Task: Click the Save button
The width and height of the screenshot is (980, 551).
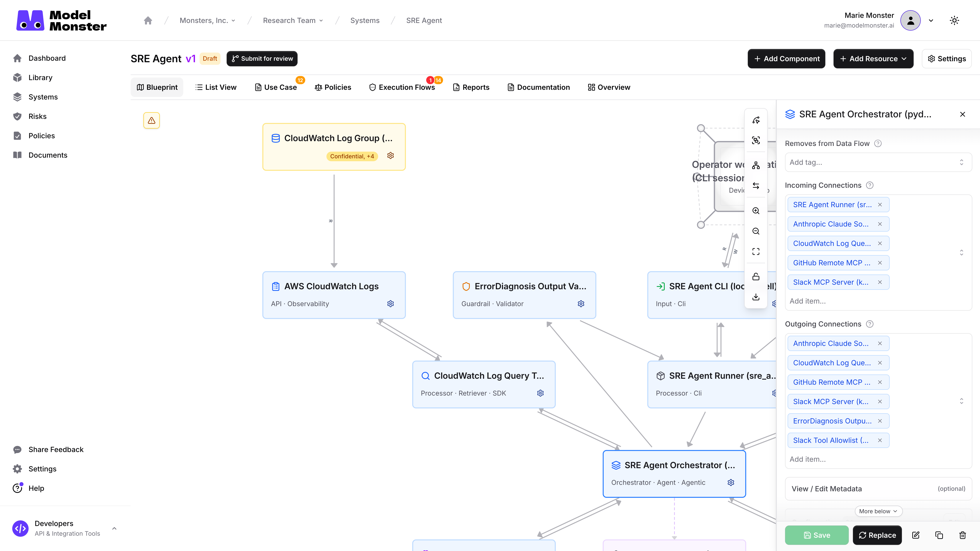Action: pyautogui.click(x=817, y=535)
